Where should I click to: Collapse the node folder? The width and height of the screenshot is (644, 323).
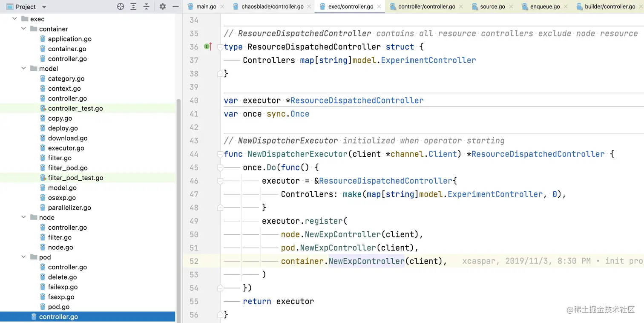(24, 217)
